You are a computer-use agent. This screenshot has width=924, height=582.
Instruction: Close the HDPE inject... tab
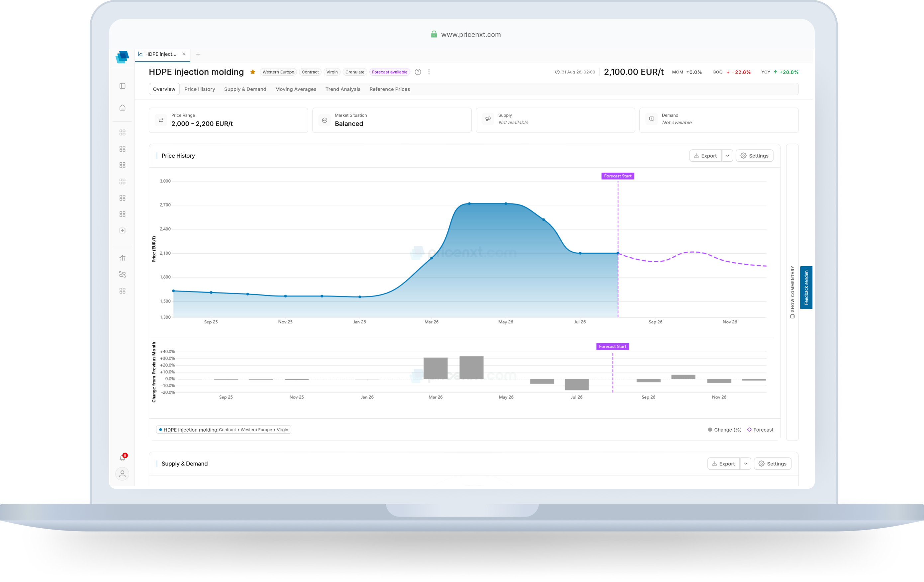(x=184, y=54)
